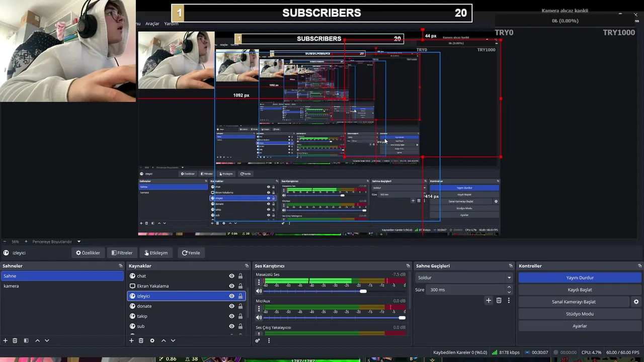Remove scene transition with trash icon
Viewport: 644px width, 362px height.
[x=499, y=300]
